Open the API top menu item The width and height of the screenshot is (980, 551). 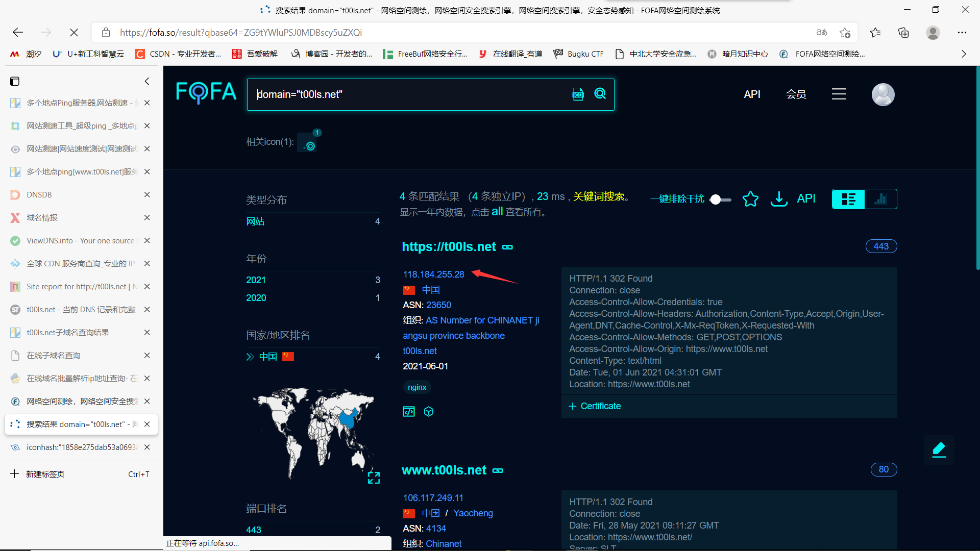tap(752, 94)
